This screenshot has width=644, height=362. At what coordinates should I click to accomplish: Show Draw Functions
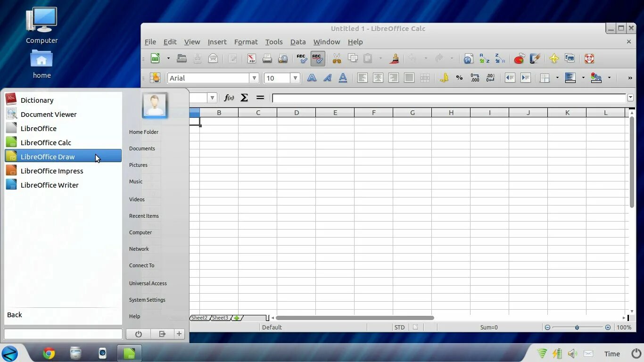535,58
